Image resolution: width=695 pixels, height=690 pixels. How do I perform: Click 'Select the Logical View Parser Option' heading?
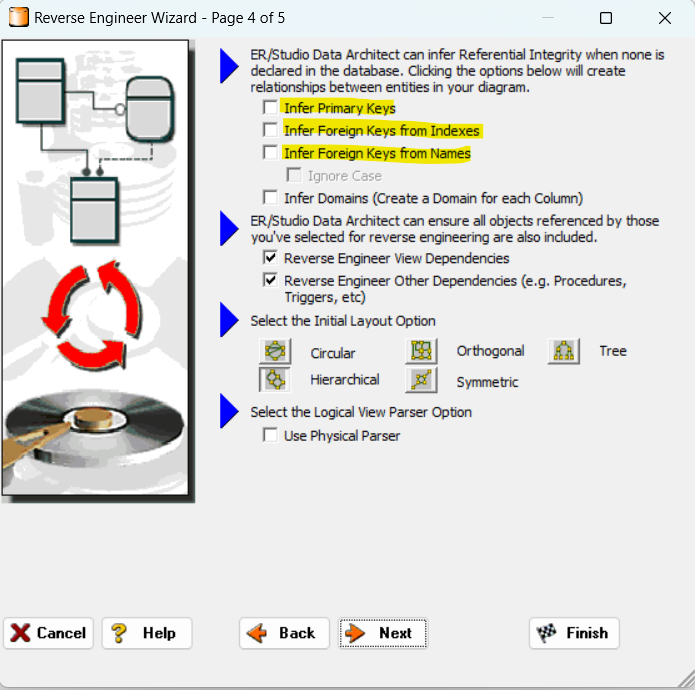pos(361,412)
